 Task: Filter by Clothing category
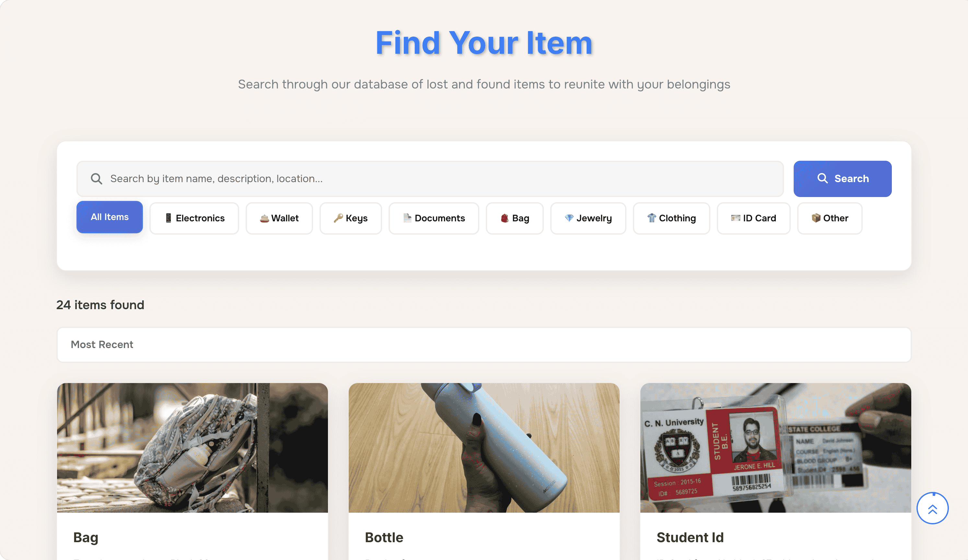click(x=671, y=218)
